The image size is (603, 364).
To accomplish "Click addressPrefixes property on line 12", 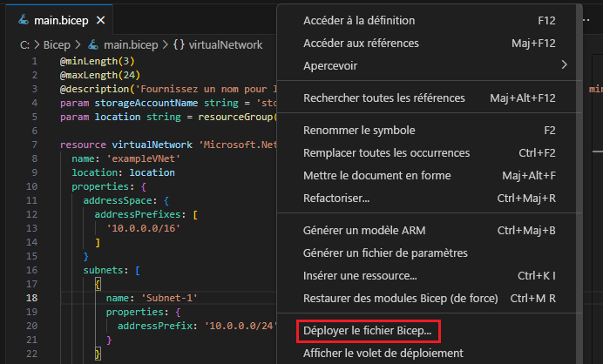I will click(x=138, y=214).
